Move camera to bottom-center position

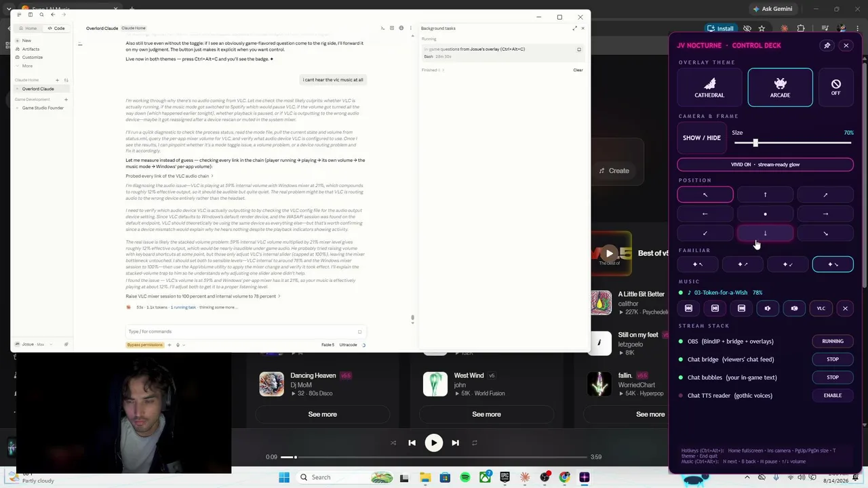click(765, 233)
